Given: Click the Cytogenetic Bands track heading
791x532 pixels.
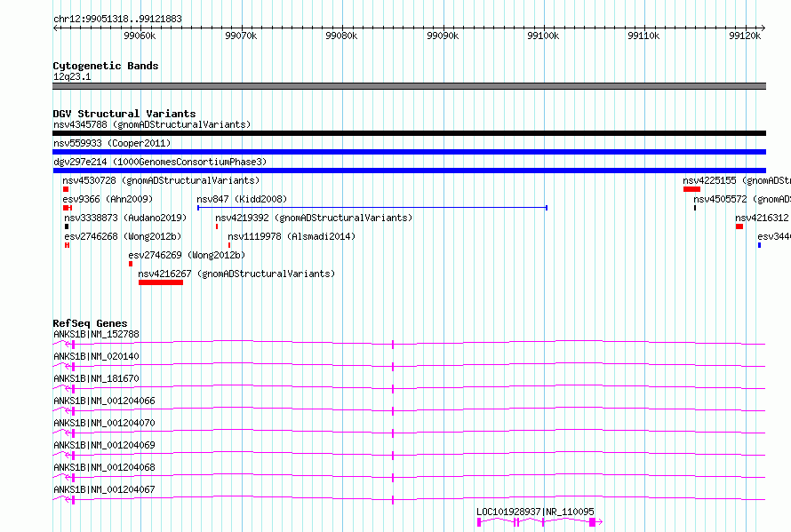Looking at the screenshot, I should 106,66.
